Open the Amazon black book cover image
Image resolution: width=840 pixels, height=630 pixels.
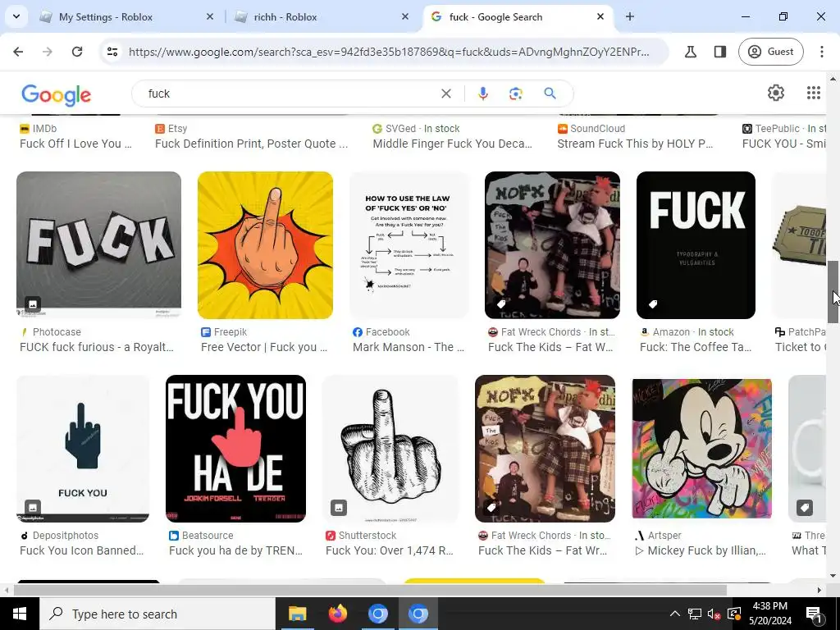point(696,245)
